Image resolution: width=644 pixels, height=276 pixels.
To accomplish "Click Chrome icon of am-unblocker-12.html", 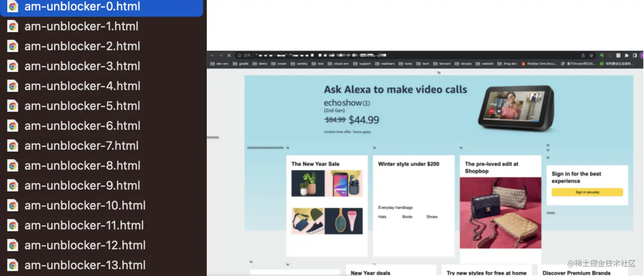I will (x=13, y=245).
